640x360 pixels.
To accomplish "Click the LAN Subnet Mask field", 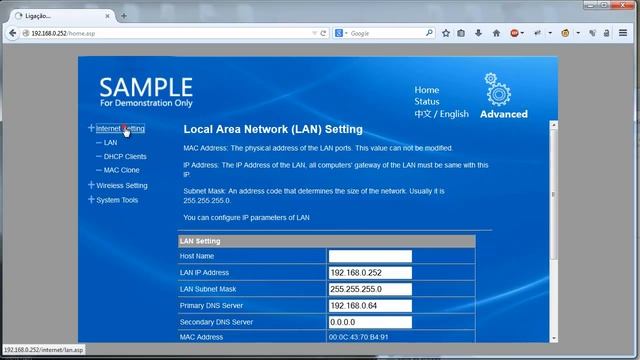I will point(370,289).
